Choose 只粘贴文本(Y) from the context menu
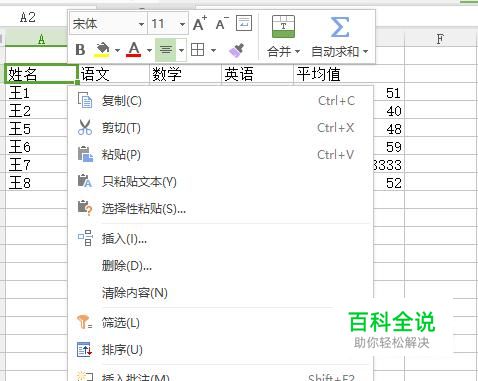 click(220, 181)
